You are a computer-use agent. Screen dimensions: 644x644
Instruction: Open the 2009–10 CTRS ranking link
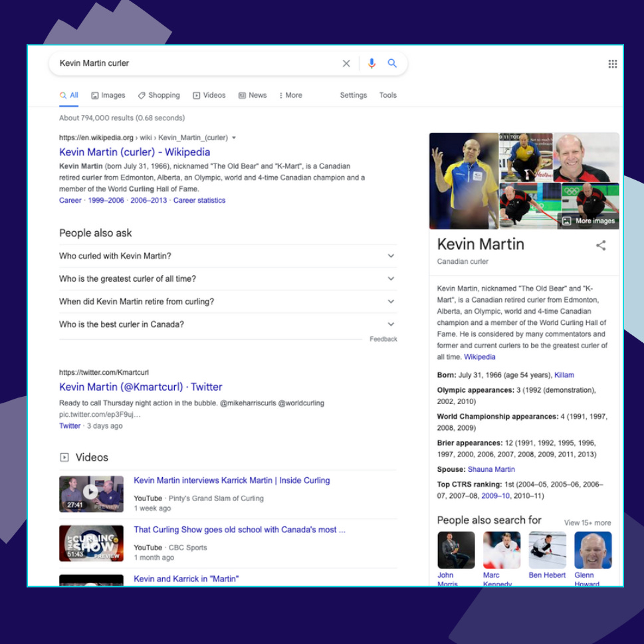click(x=495, y=496)
